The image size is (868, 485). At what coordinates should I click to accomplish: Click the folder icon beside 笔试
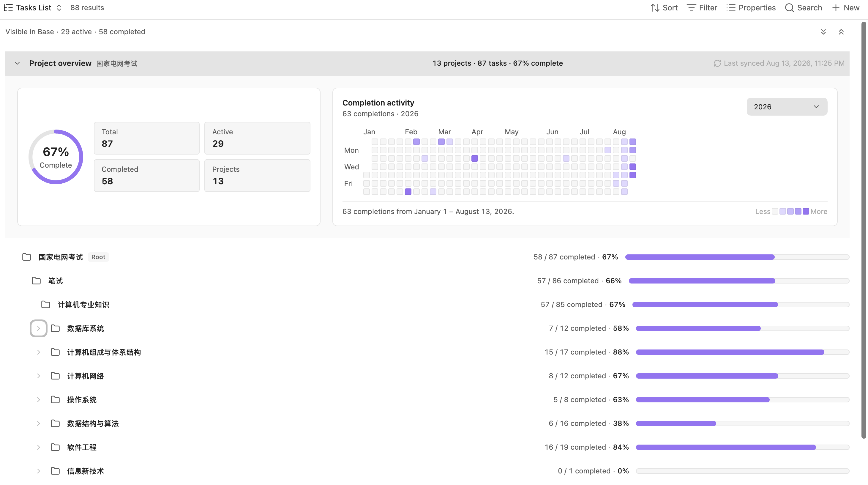36,281
